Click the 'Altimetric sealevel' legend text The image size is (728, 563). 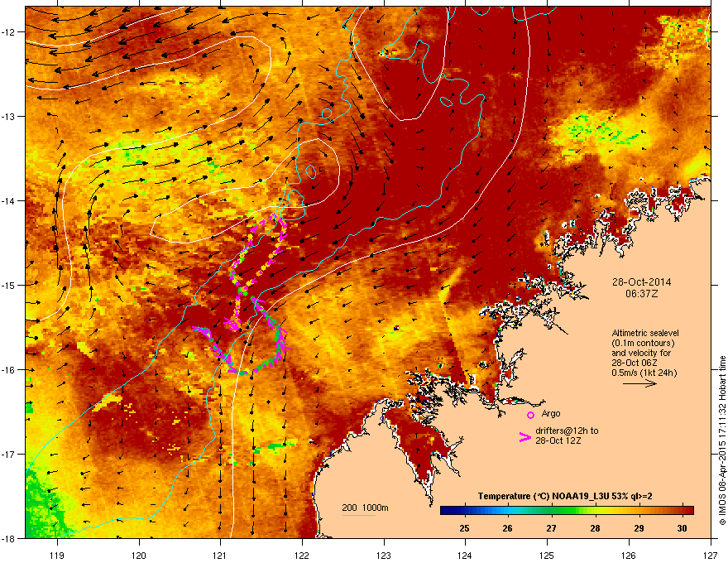click(645, 333)
